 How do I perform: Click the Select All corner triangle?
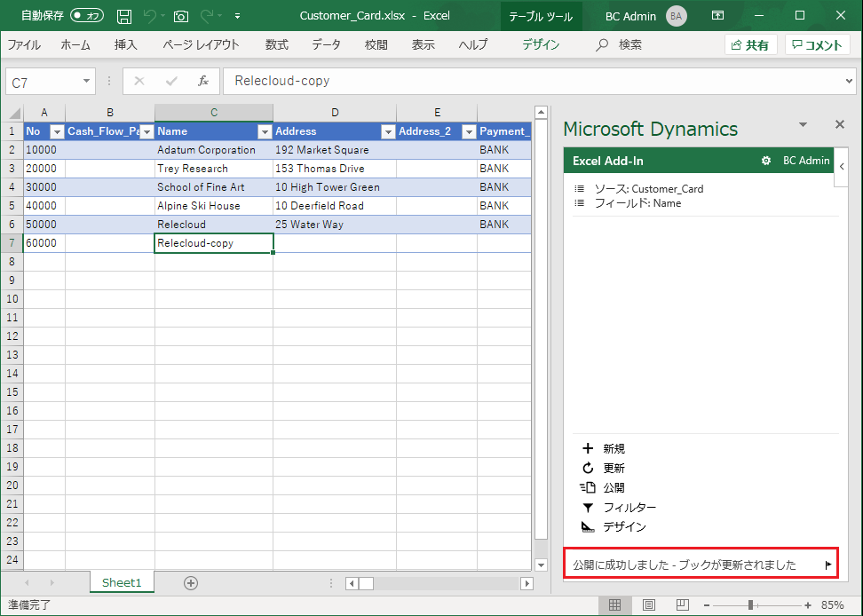13,114
